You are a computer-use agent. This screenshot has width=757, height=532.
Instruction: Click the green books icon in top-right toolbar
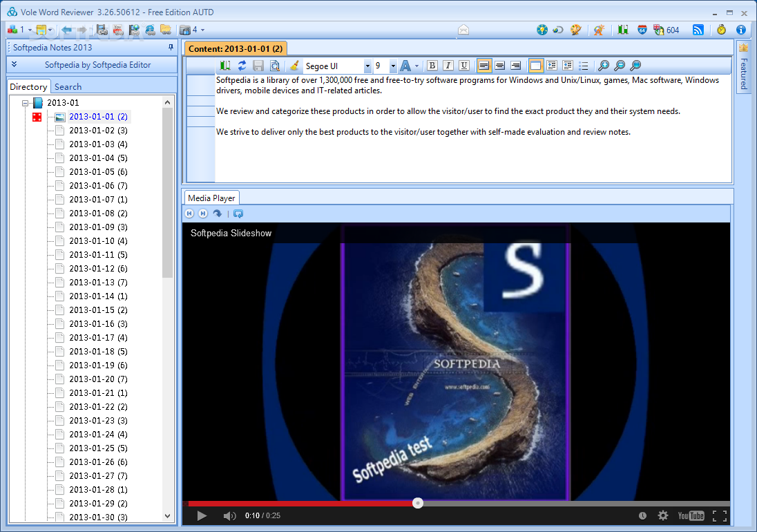point(623,30)
